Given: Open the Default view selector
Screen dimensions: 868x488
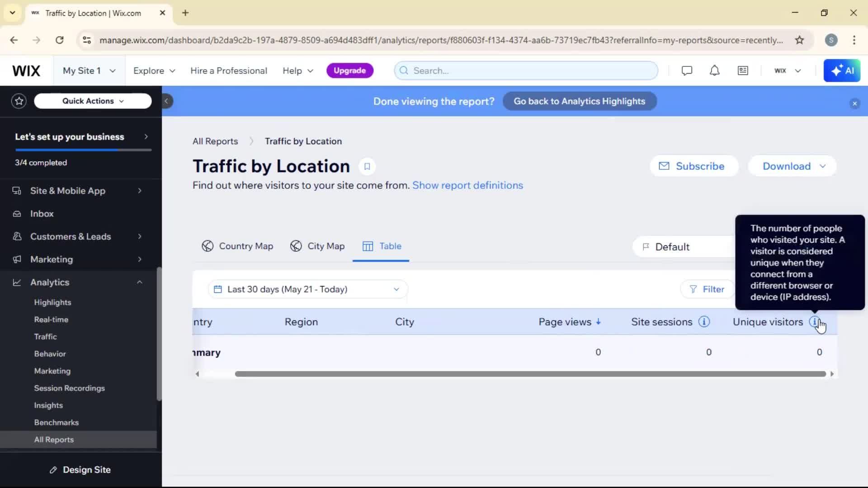Looking at the screenshot, I should point(684,247).
